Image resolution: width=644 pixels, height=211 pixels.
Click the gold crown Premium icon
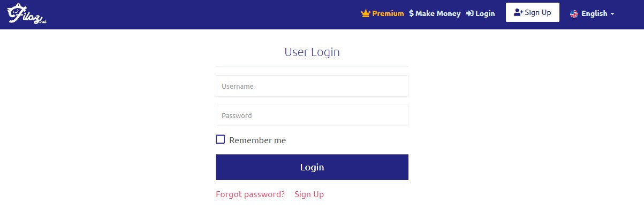click(366, 13)
